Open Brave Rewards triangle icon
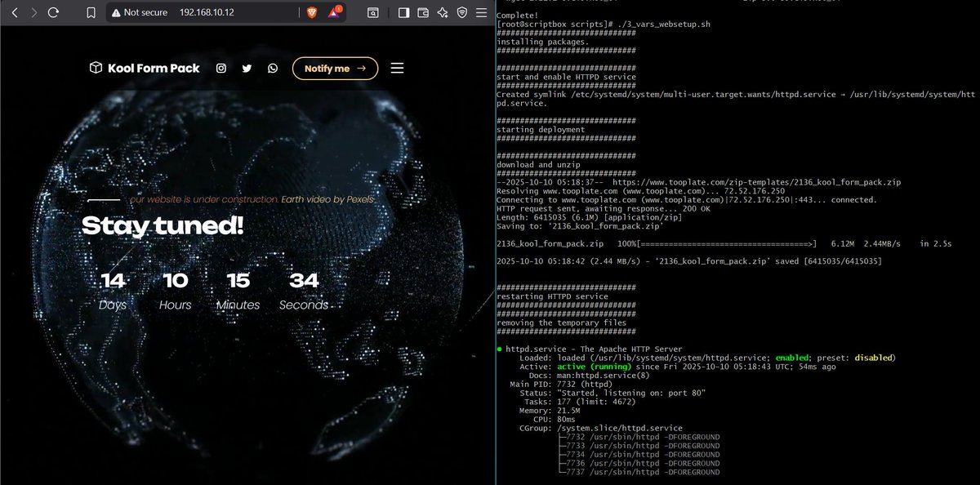Viewport: 980px width, 485px height. pos(333,12)
